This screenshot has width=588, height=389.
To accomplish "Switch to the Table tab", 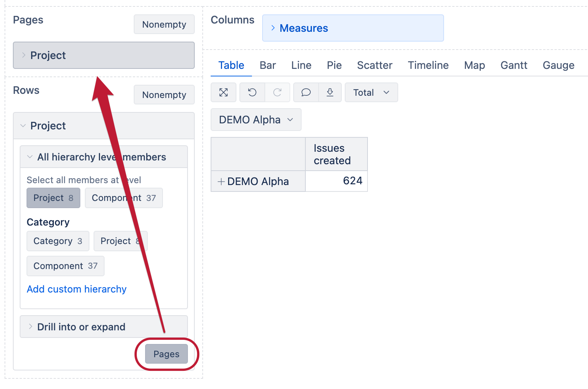I will click(x=231, y=65).
